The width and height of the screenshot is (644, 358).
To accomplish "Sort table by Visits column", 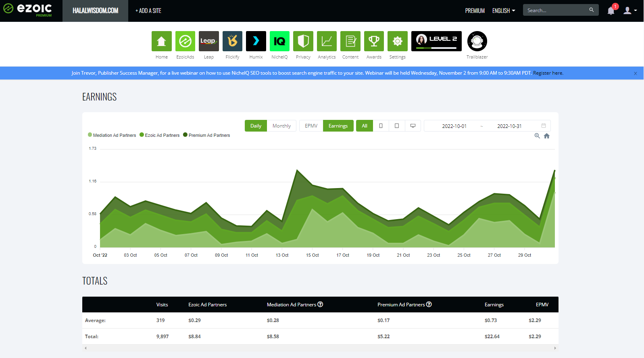I will click(x=162, y=305).
